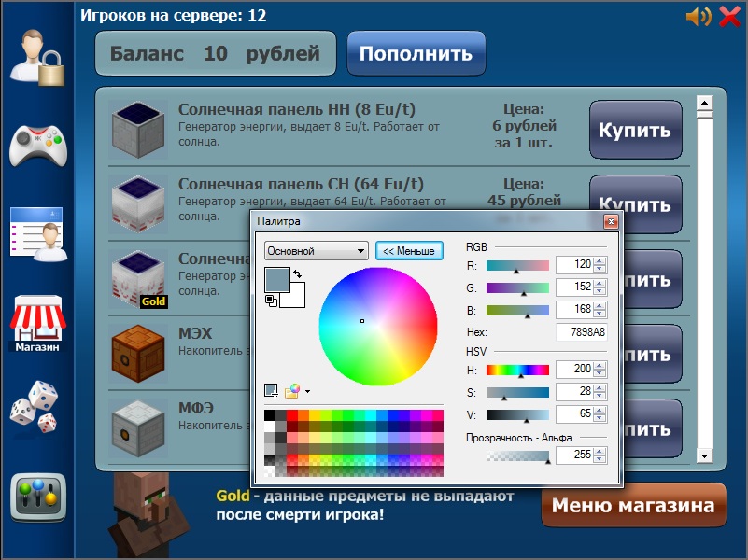748x560 pixels.
Task: Open the gamepad games section
Action: point(38,146)
